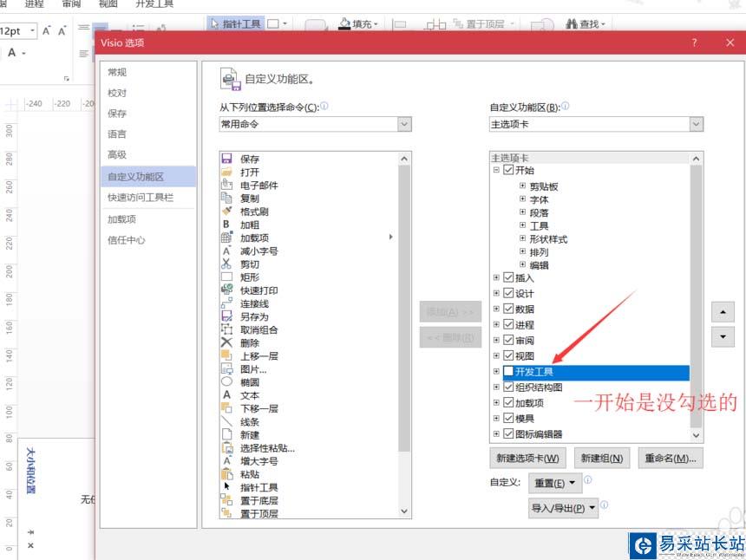This screenshot has height=560, width=746.
Task: Expand the 字体 group node
Action: pos(522,199)
